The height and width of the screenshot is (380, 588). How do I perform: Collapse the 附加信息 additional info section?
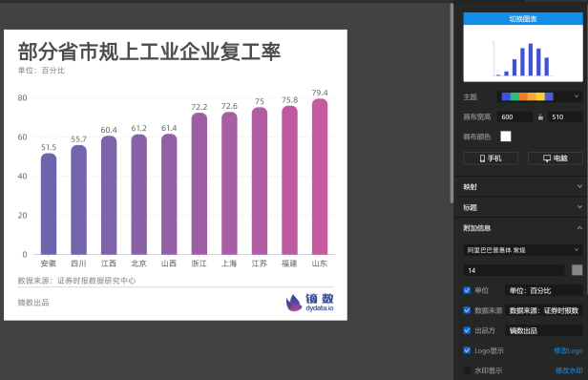(x=523, y=227)
